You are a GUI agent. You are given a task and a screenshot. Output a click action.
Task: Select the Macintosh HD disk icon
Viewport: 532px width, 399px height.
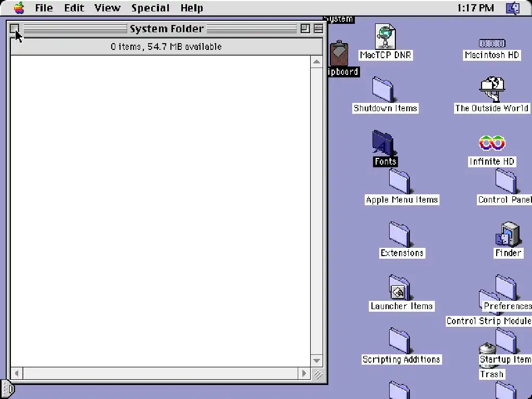click(x=492, y=43)
